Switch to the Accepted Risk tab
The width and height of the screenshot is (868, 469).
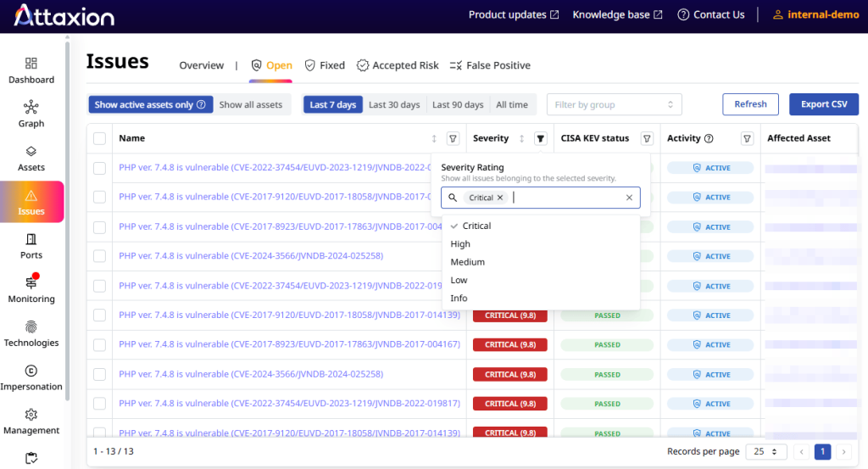(x=398, y=65)
